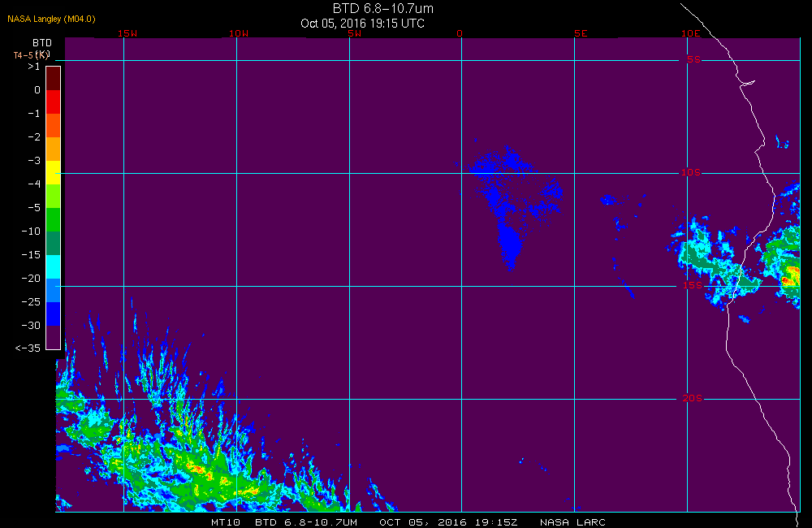Screen dimensions: 812x528
Task: Click the bright red colorbar segment below 0
Action: click(x=54, y=102)
